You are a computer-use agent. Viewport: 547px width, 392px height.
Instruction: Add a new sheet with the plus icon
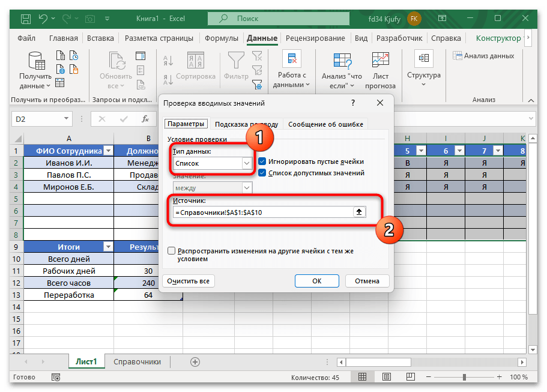(195, 362)
